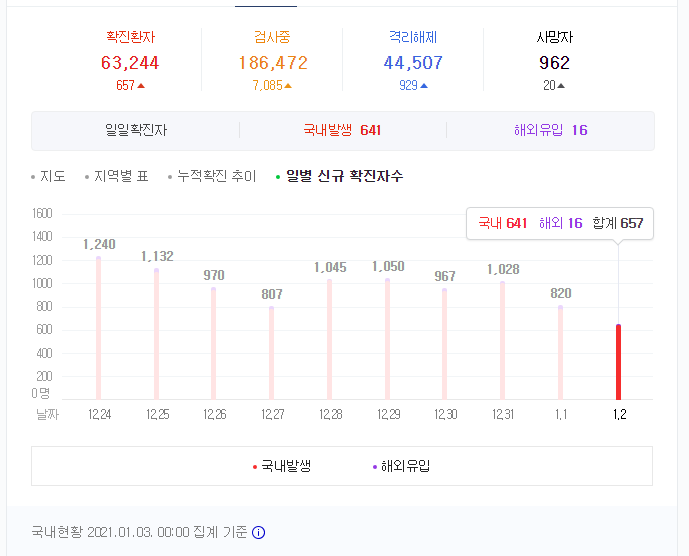
Task: Click the 사망자 count 962
Action: click(x=555, y=63)
